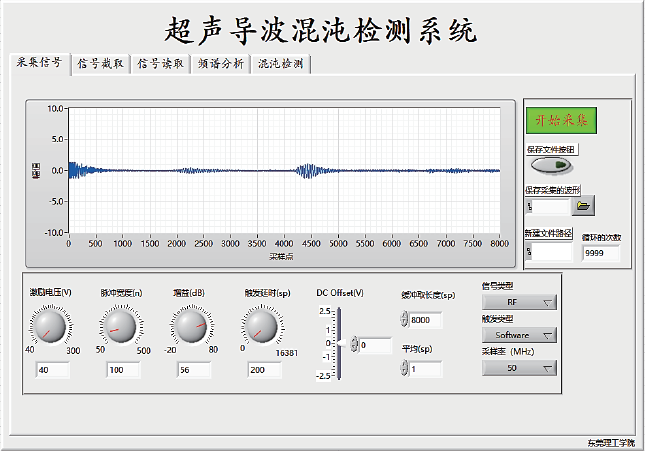Click the 新建文件路径 path input field

click(551, 253)
